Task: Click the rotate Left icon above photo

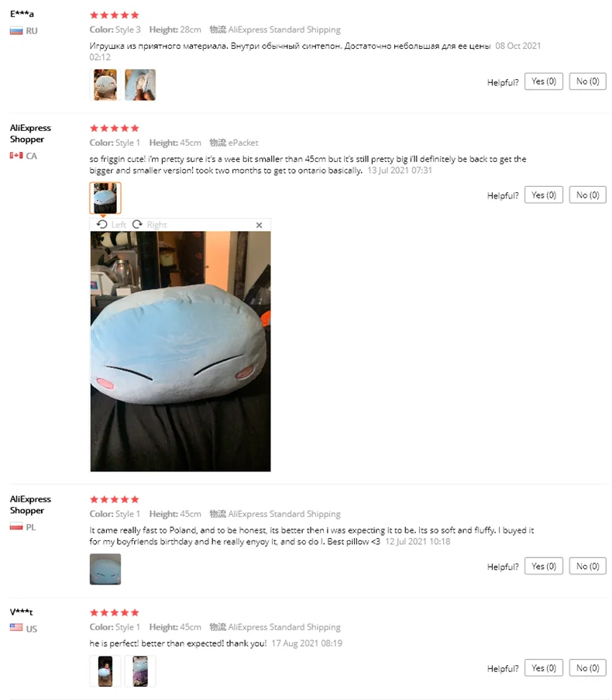Action: (x=102, y=224)
